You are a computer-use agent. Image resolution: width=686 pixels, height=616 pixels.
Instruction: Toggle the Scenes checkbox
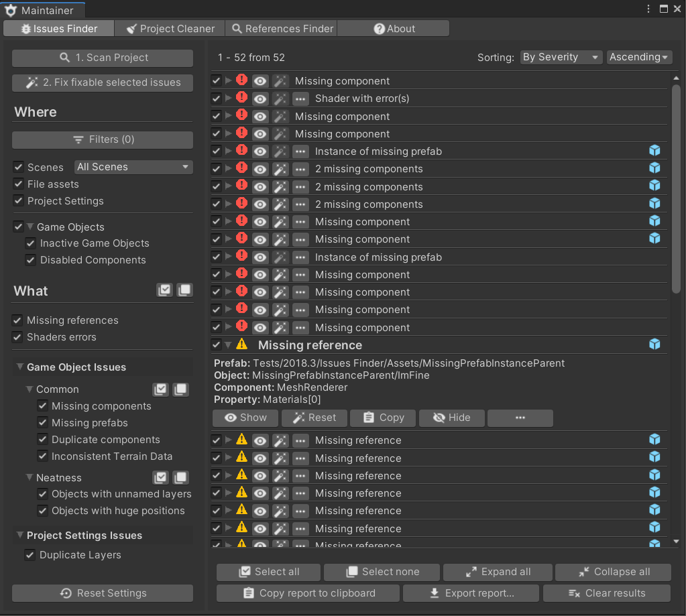pos(18,167)
